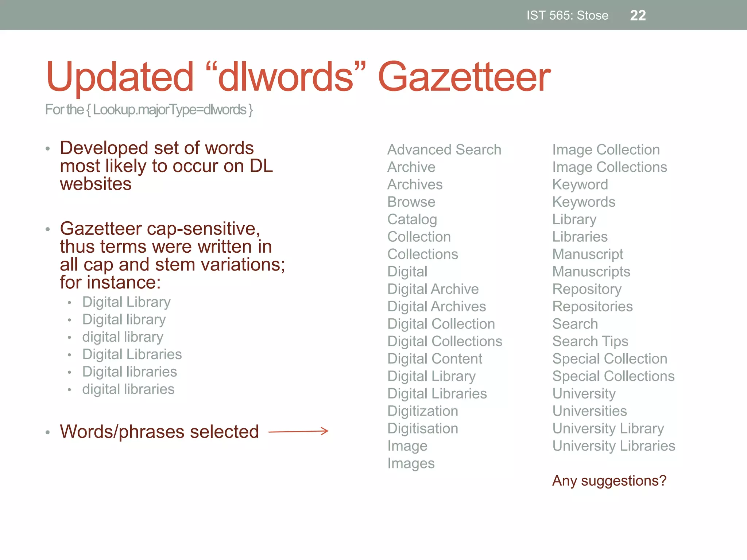Click the 'Image Collection' term

[605, 149]
